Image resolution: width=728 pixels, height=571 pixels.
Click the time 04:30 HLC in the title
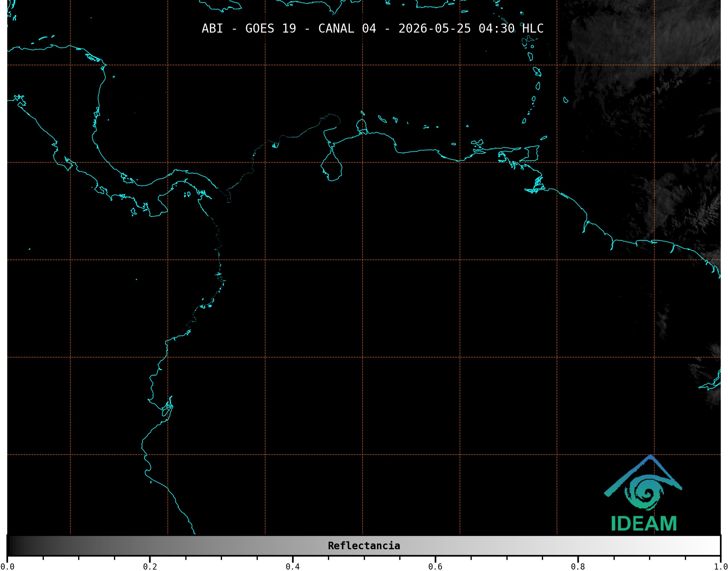pos(511,28)
